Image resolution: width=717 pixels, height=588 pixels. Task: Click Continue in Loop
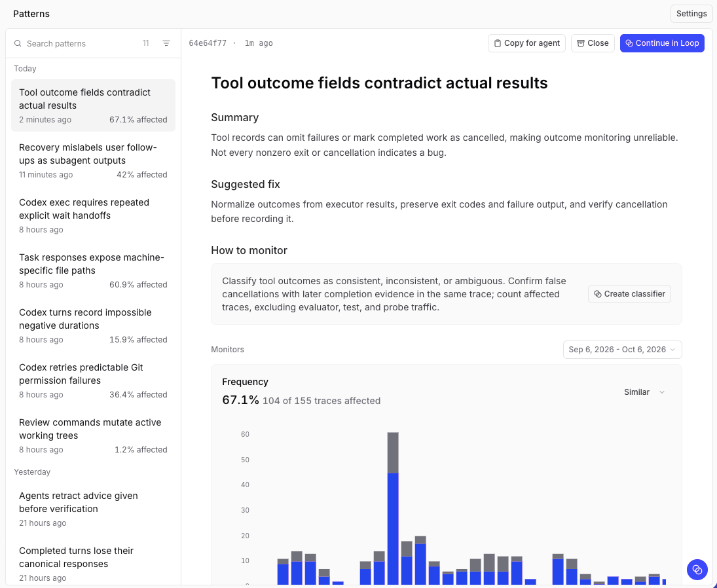click(662, 43)
